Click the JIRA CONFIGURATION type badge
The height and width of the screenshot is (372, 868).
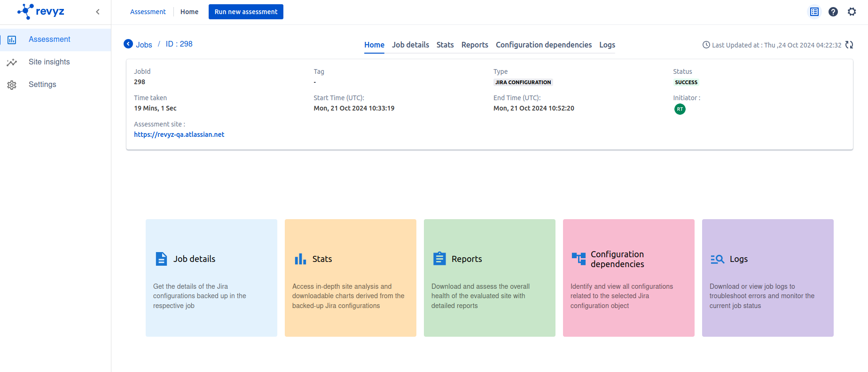[523, 82]
